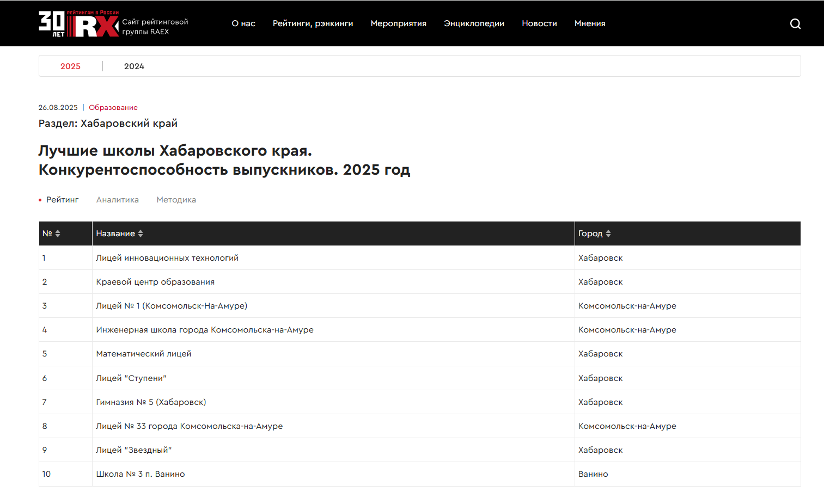Switch to the Аналитика tab
The width and height of the screenshot is (824, 504).
(118, 200)
